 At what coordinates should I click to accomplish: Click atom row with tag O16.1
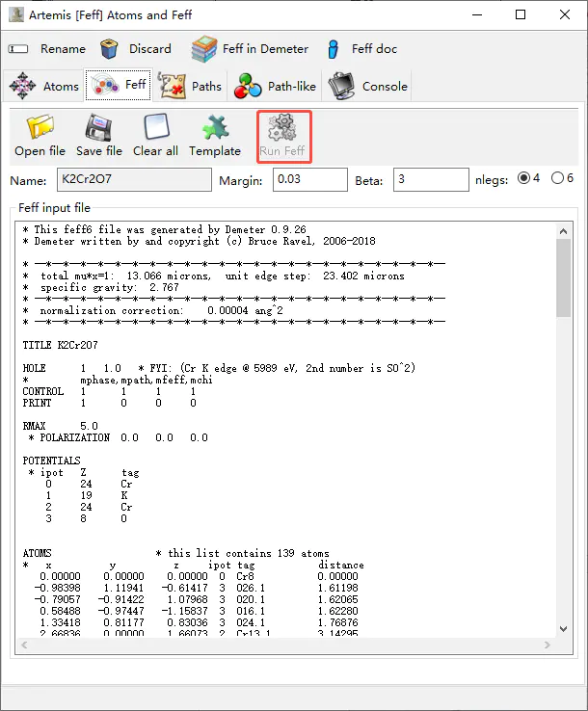[199, 611]
